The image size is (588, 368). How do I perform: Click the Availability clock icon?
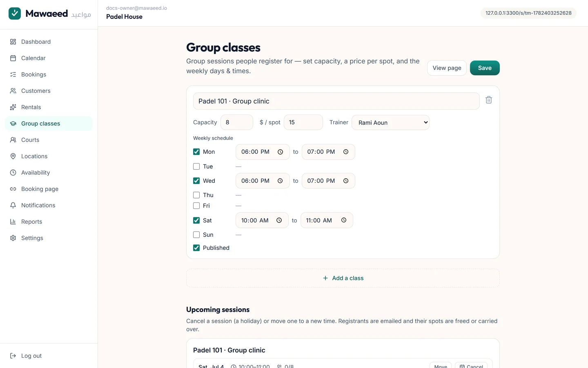13,173
